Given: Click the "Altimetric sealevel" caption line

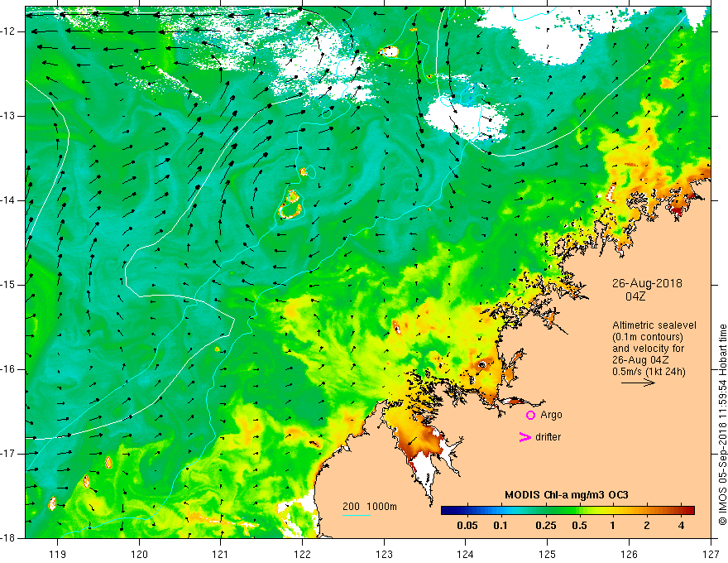Looking at the screenshot, I should (x=654, y=325).
